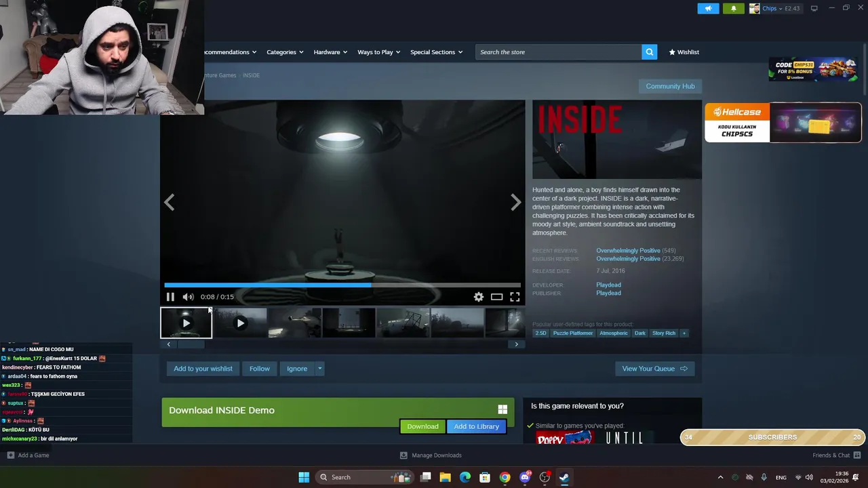
Task: Open the Community Hub button
Action: (670, 86)
